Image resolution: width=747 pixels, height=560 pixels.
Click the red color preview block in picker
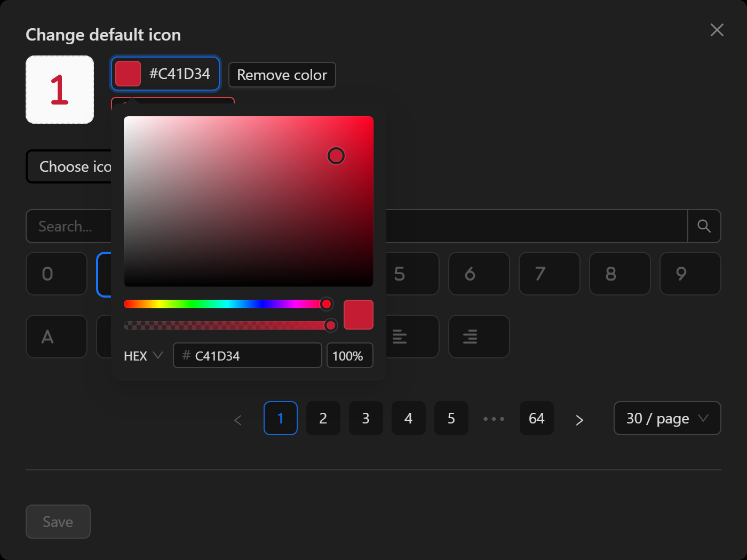click(x=359, y=315)
